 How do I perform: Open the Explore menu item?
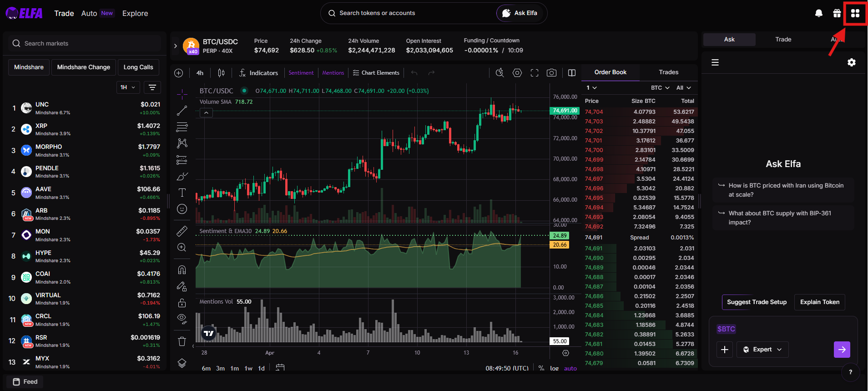[135, 13]
